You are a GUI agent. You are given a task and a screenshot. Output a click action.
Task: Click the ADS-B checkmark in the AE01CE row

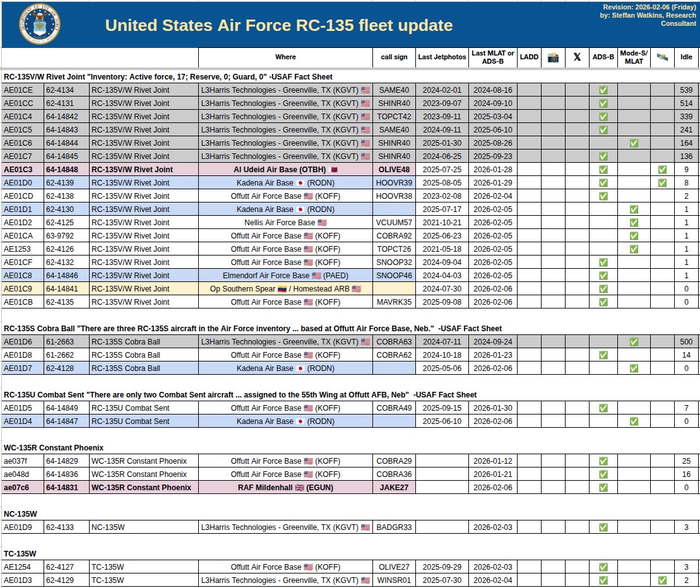click(603, 90)
